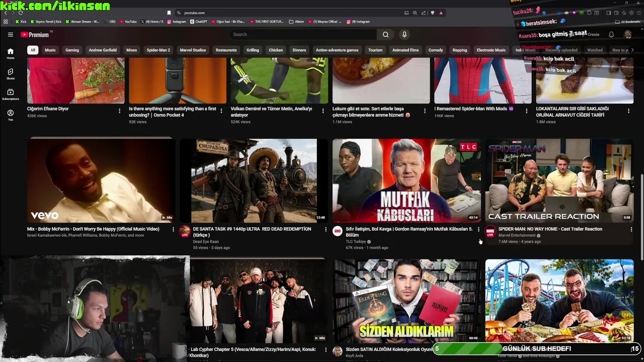Open TLC Turkiye channel name link
This screenshot has width=644, height=362.
pyautogui.click(x=356, y=242)
